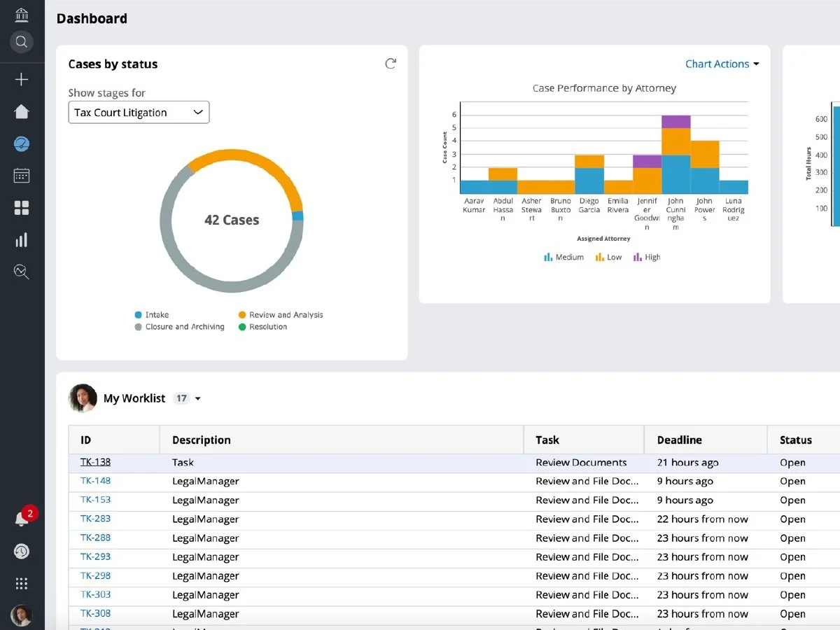
Task: Open the search magnifier in sidebar
Action: (22, 42)
